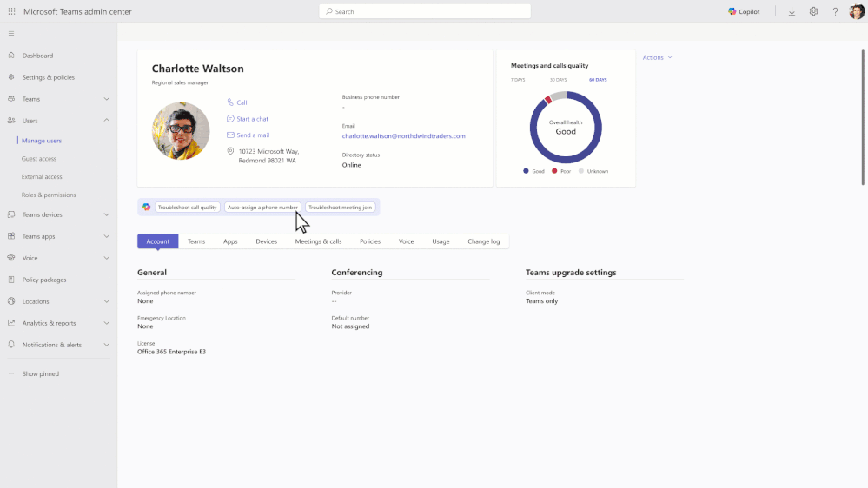The width and height of the screenshot is (868, 488).
Task: Open the app launcher waffle icon
Action: tap(11, 11)
